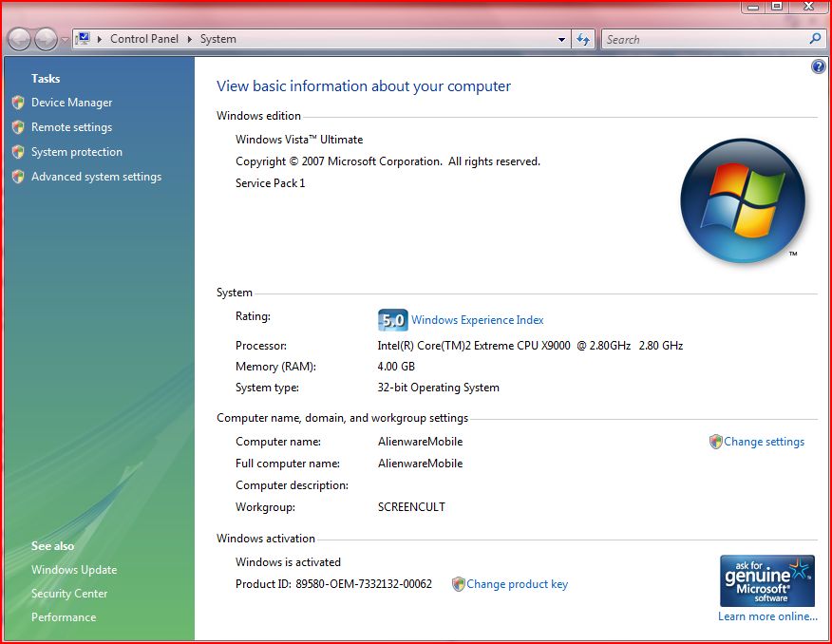Click the shield icon beside Remote settings
The image size is (832, 644).
pyautogui.click(x=19, y=127)
